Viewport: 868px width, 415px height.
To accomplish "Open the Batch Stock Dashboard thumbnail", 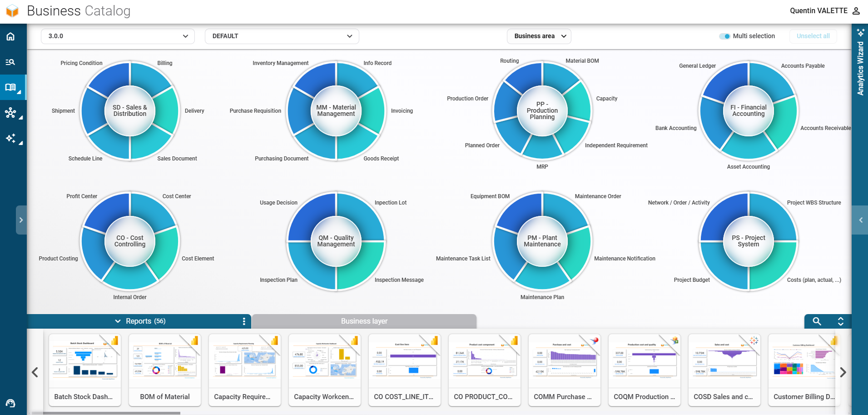I will click(x=85, y=370).
